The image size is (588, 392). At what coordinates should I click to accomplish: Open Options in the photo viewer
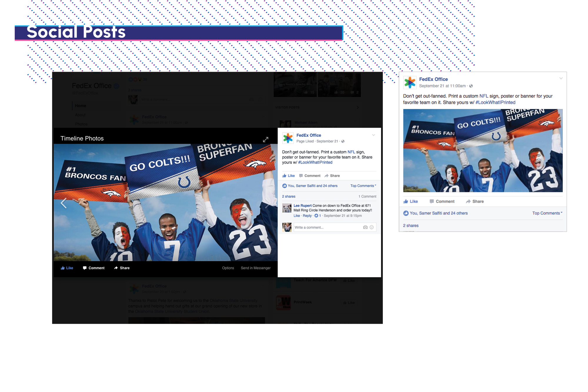tap(228, 268)
